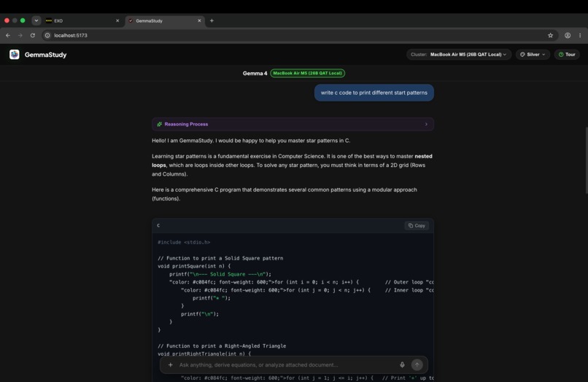
Task: Click the page vertical scrollbar
Action: [x=586, y=160]
